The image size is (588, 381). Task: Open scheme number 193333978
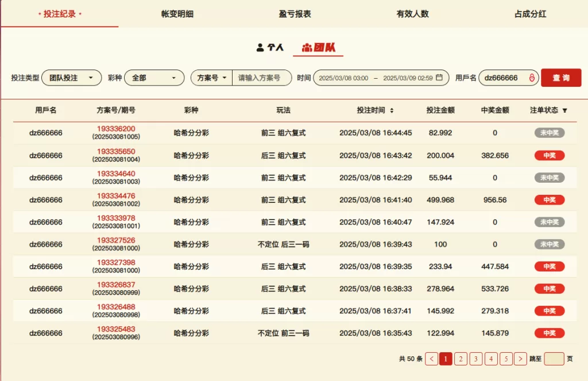(116, 218)
